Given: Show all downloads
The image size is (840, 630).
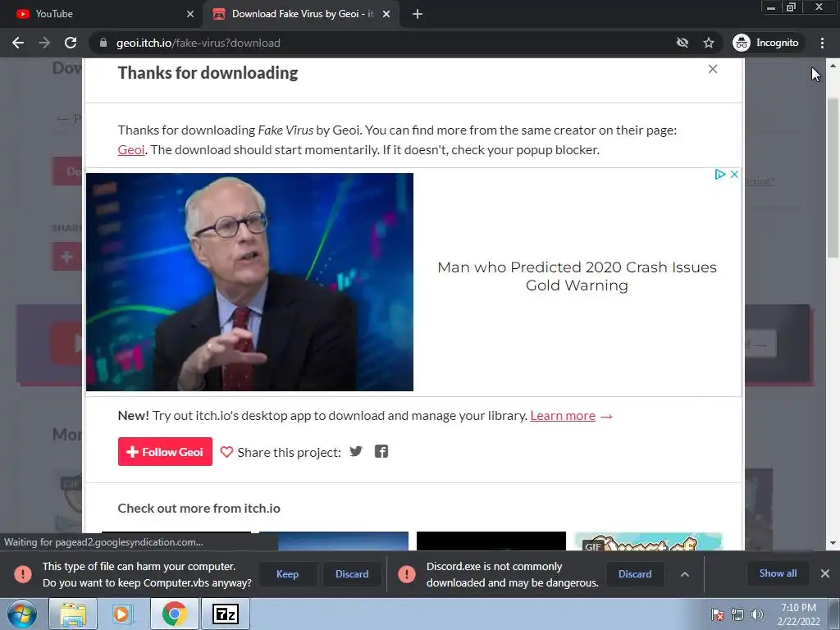Looking at the screenshot, I should [x=778, y=573].
